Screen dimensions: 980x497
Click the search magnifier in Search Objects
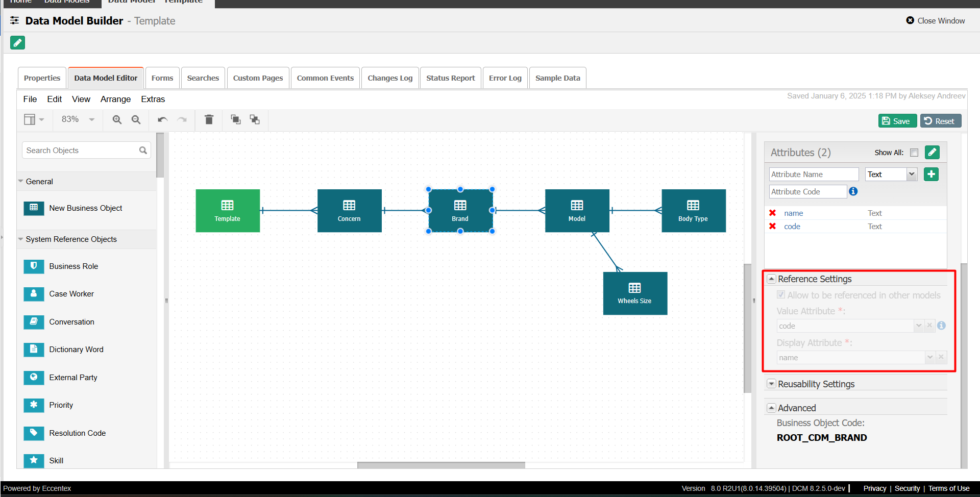click(x=143, y=151)
